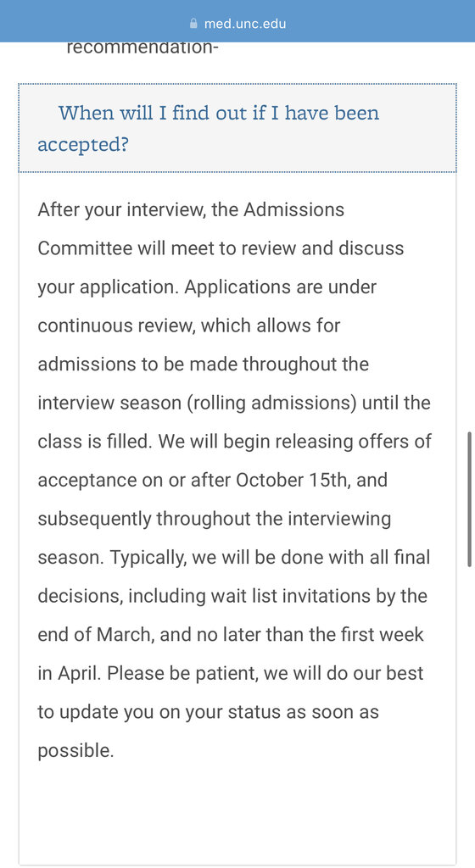Click the words 'subsequently throughout the interviewing'
The image size is (475, 868).
[215, 520]
